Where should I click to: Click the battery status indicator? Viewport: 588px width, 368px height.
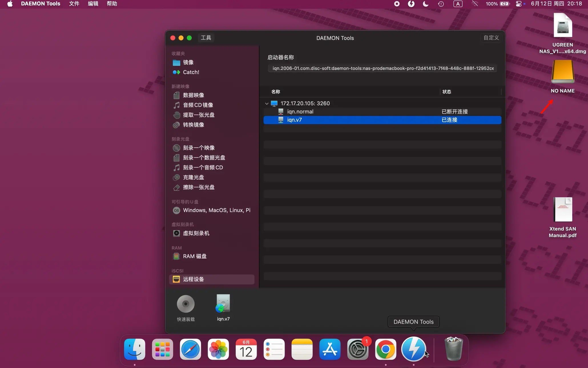(x=498, y=4)
